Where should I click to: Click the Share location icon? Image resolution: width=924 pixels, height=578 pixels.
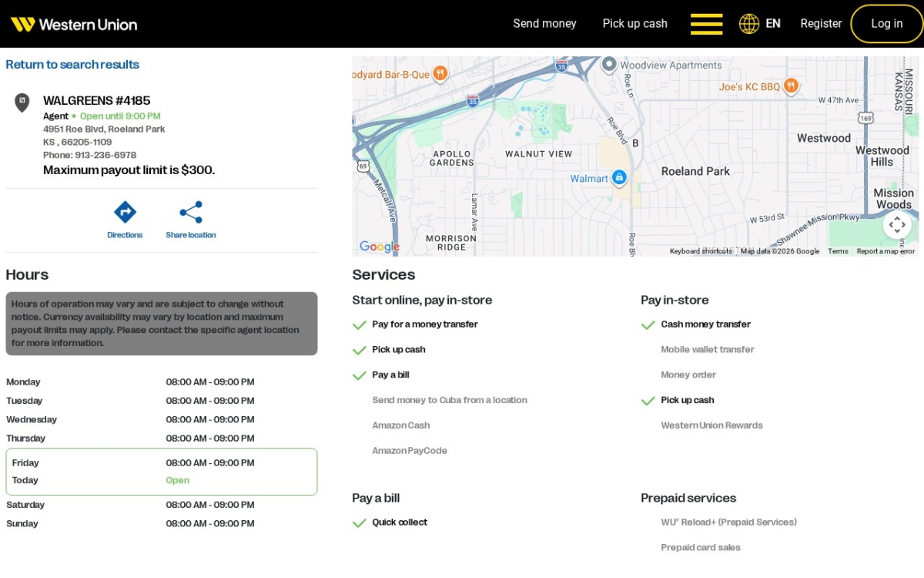coord(190,212)
